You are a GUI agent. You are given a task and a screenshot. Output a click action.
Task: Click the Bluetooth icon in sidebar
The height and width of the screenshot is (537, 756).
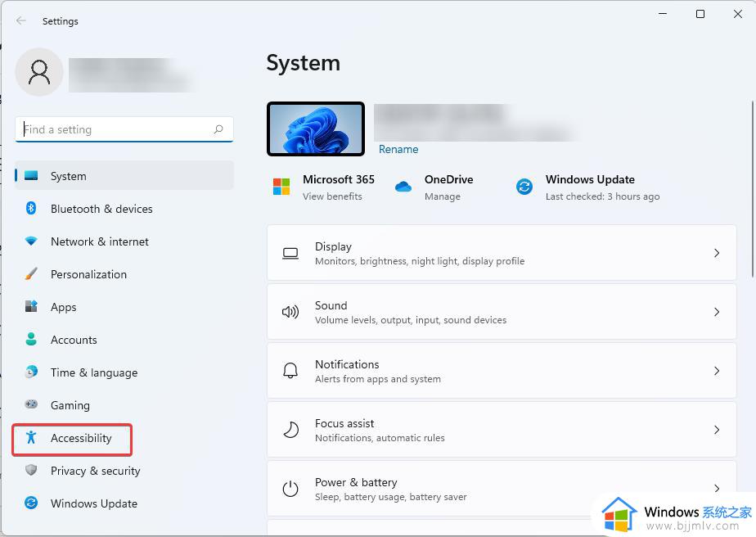[31, 208]
